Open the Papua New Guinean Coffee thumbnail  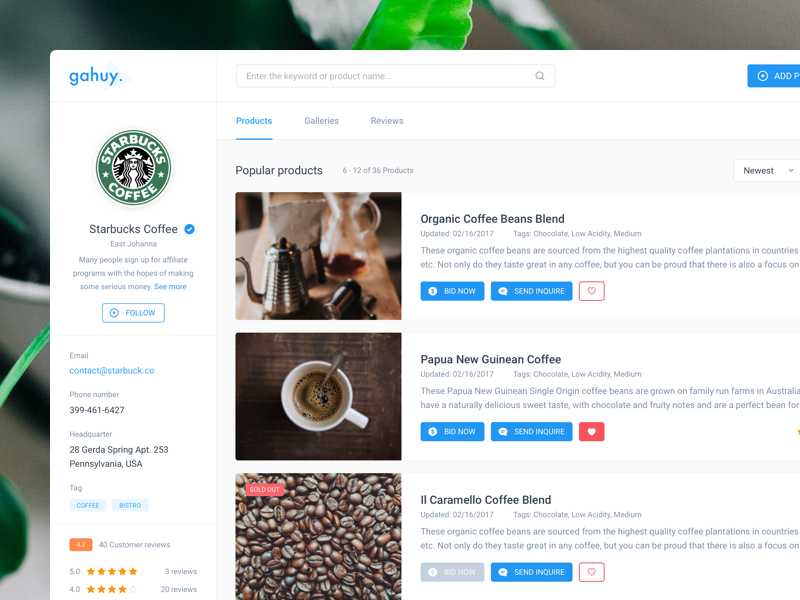coord(318,396)
